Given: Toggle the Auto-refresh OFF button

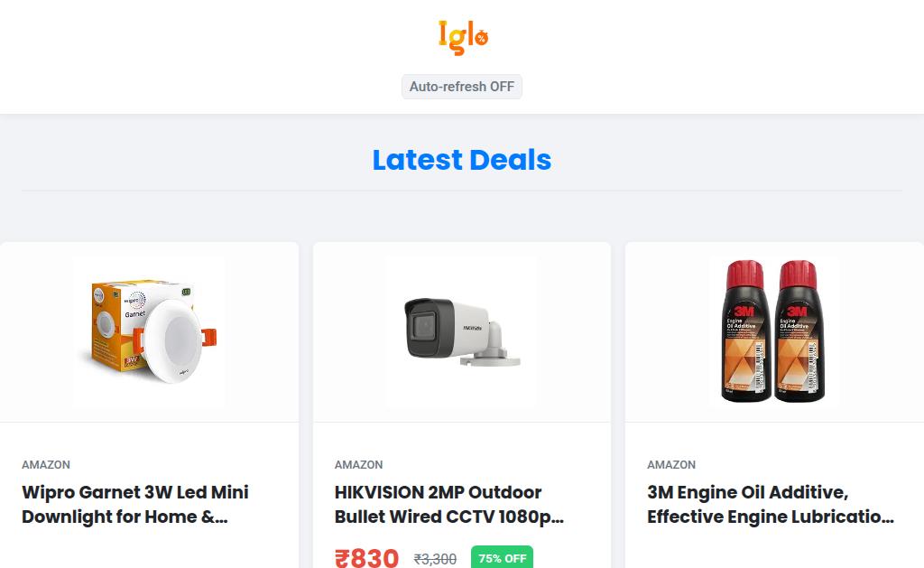Looking at the screenshot, I should (461, 87).
